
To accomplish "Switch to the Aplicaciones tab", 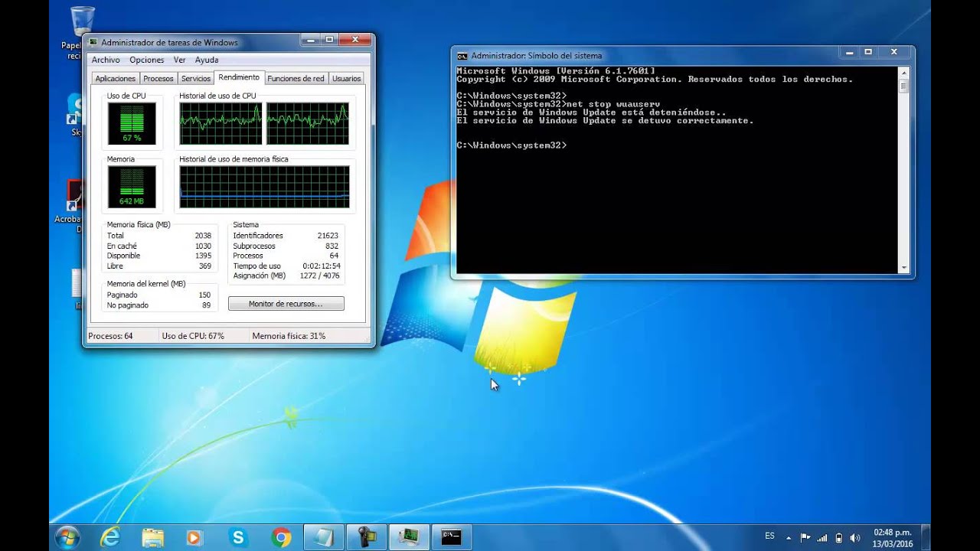I will point(116,79).
